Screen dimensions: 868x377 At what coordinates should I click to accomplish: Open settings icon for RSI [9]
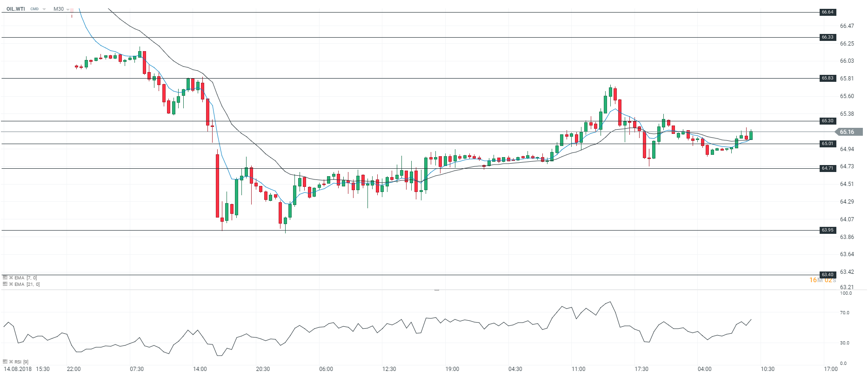point(5,361)
